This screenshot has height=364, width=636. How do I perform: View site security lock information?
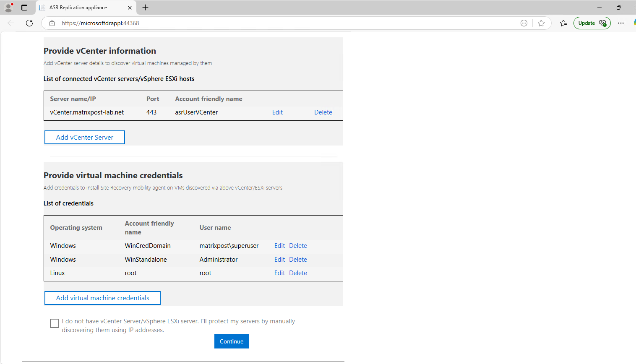pos(52,23)
